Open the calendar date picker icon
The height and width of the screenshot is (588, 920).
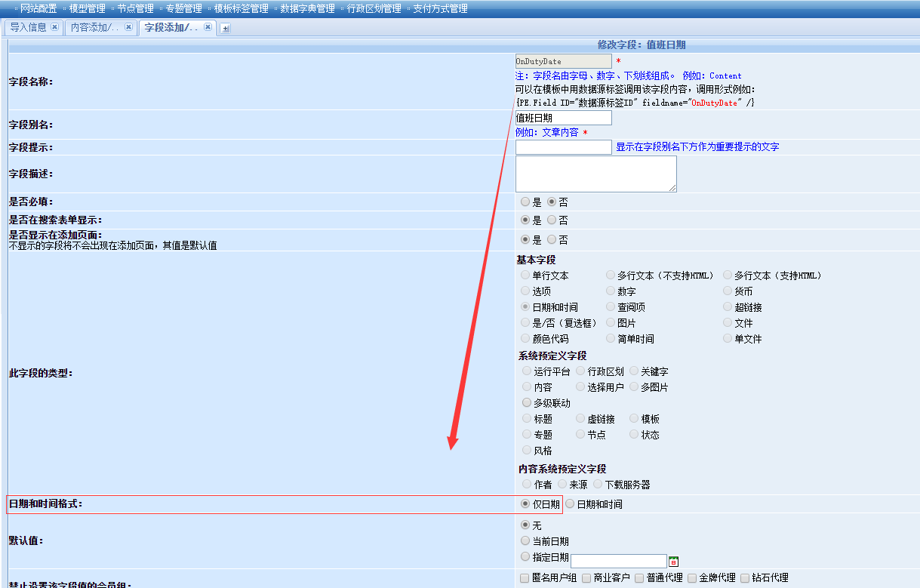(673, 561)
